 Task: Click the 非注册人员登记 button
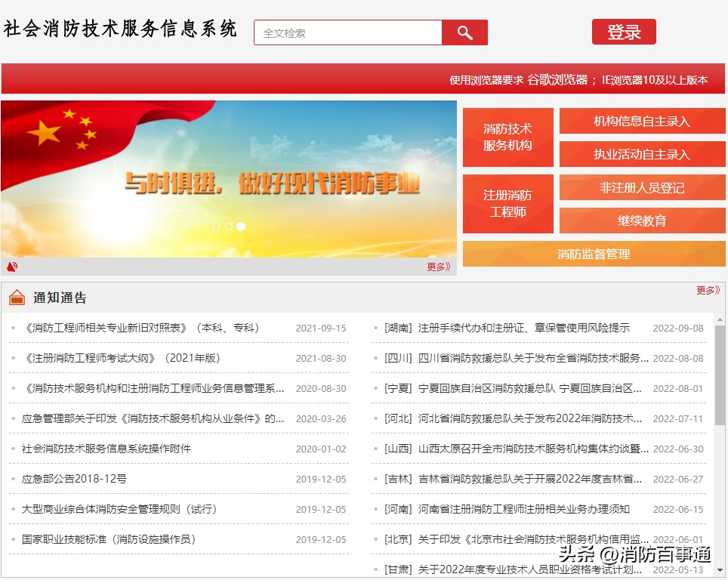click(x=641, y=187)
